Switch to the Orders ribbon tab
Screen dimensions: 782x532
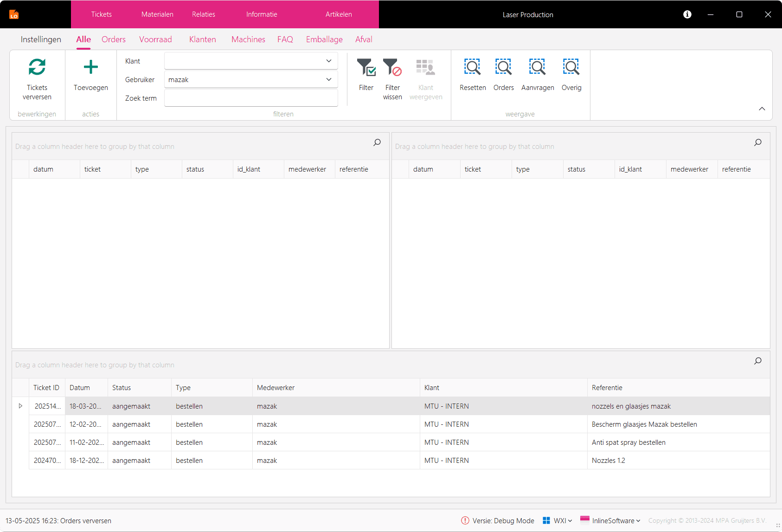click(114, 39)
